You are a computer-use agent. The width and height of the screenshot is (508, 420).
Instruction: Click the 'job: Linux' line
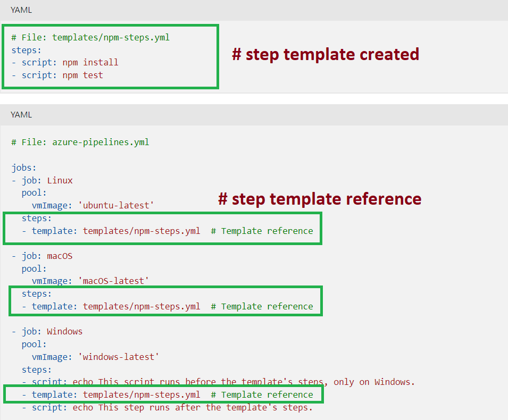pos(42,180)
